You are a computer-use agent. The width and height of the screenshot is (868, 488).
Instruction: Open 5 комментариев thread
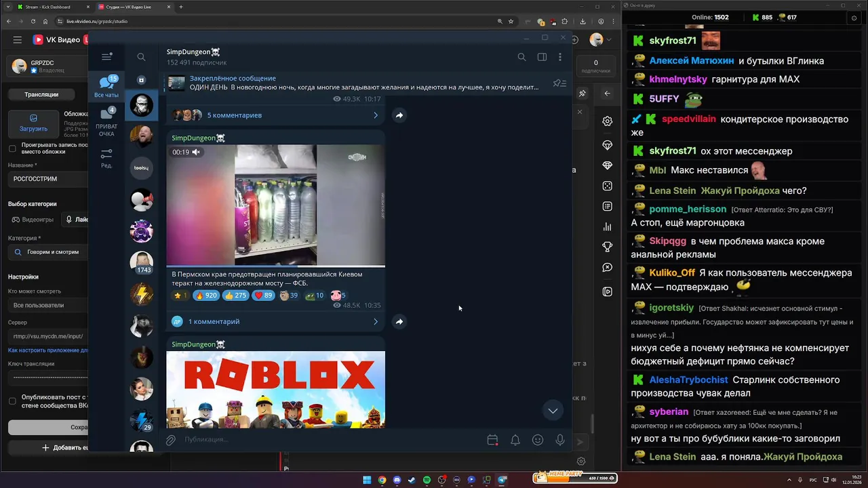275,115
